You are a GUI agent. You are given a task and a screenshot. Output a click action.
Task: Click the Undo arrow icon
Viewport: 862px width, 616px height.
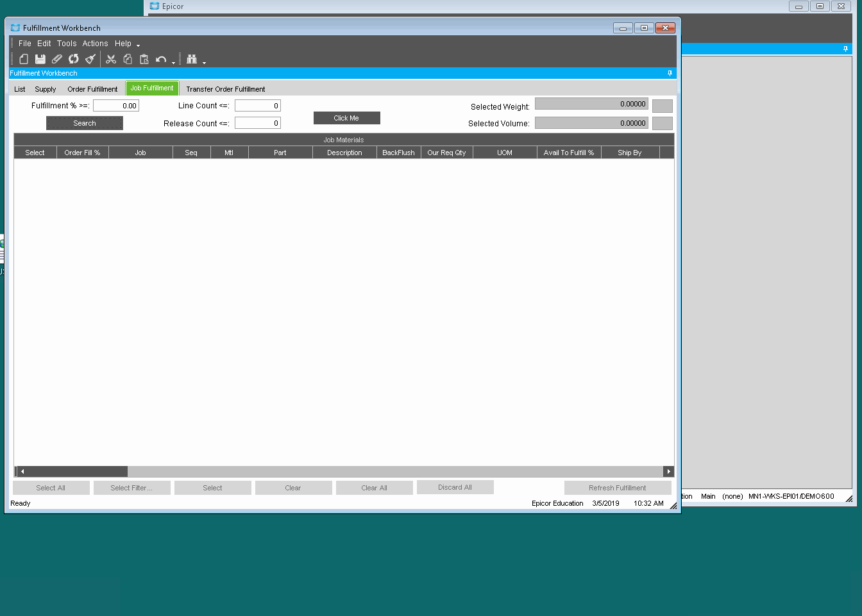click(x=161, y=60)
